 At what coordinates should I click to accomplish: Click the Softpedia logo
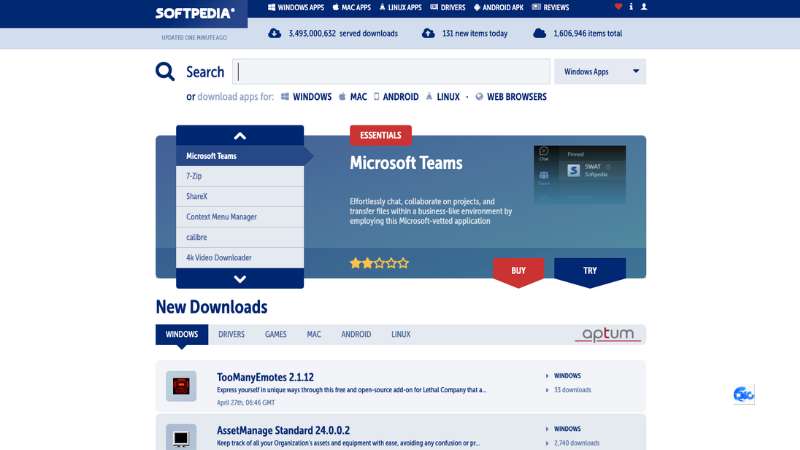coord(195,13)
